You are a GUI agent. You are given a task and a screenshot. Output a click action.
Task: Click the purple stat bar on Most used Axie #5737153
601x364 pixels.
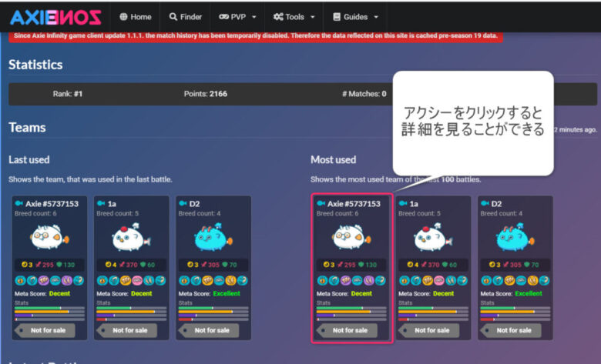pyautogui.click(x=351, y=316)
